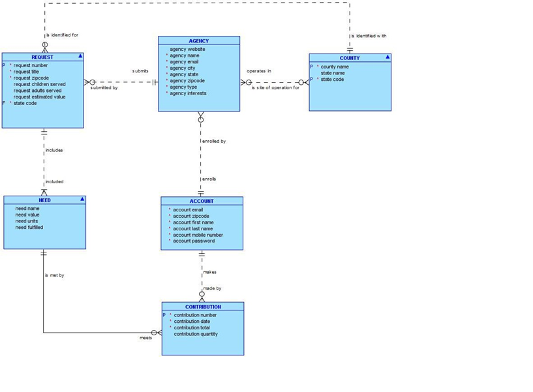
Task: Click the optionality circle below AGENCY
Action: click(x=200, y=118)
